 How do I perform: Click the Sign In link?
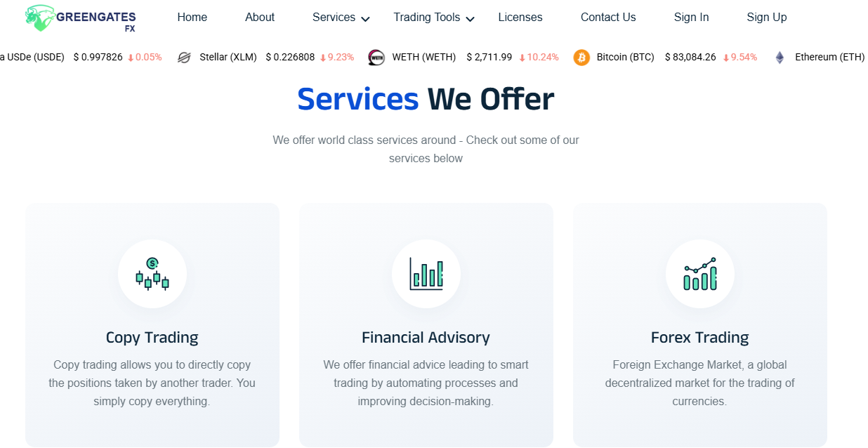click(691, 18)
